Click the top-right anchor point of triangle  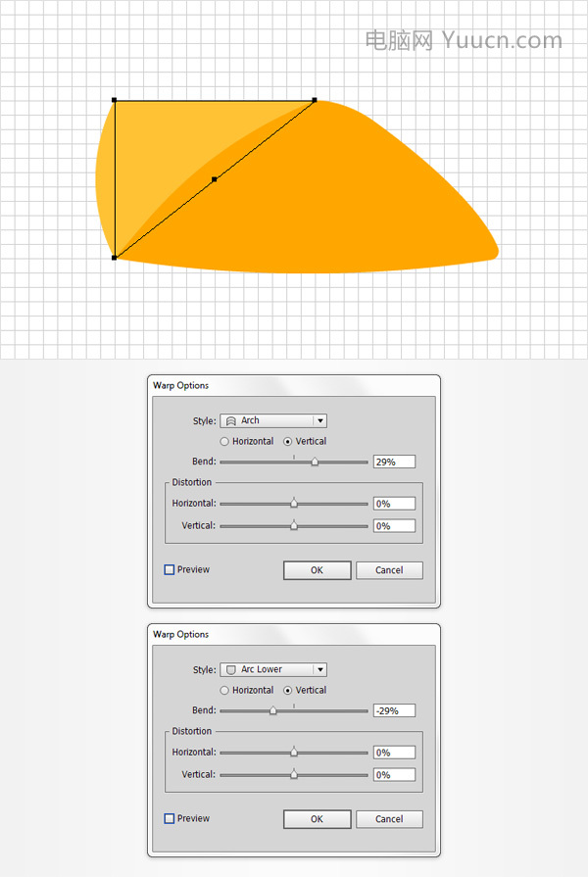315,100
